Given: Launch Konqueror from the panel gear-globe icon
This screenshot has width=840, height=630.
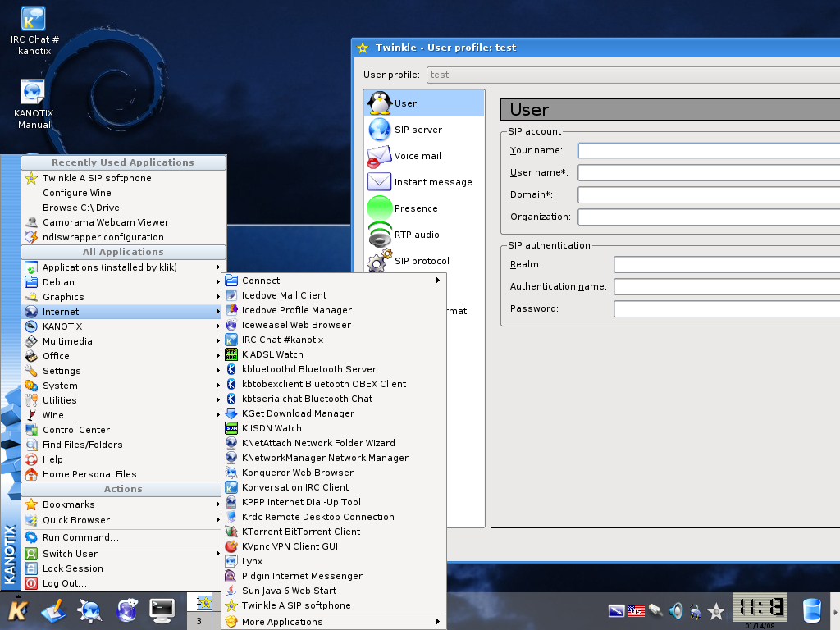Looking at the screenshot, I should tap(89, 610).
